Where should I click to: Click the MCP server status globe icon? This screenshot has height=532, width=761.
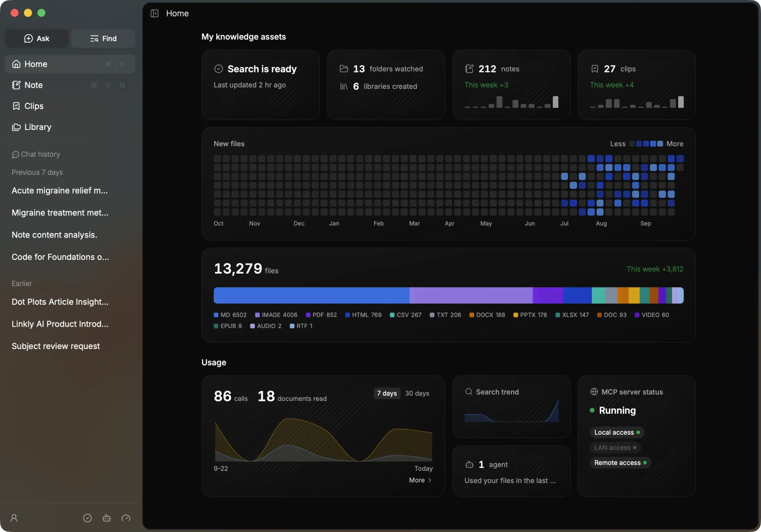[x=594, y=392]
